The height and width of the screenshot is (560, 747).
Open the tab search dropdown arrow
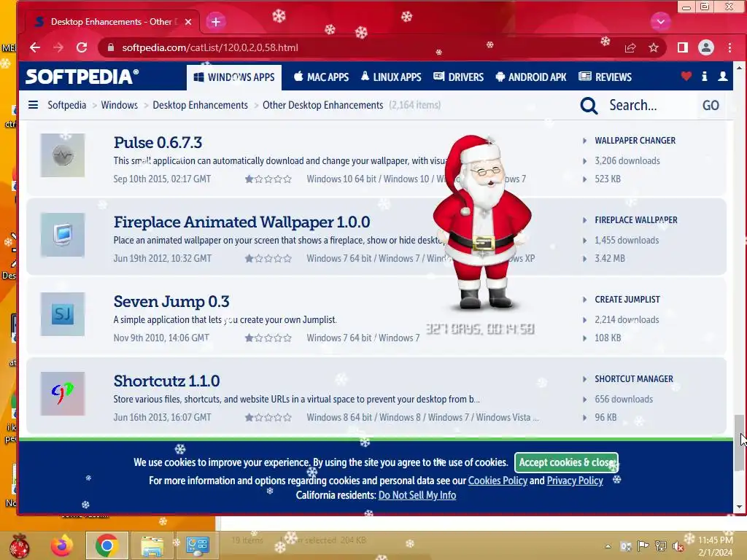point(661,21)
